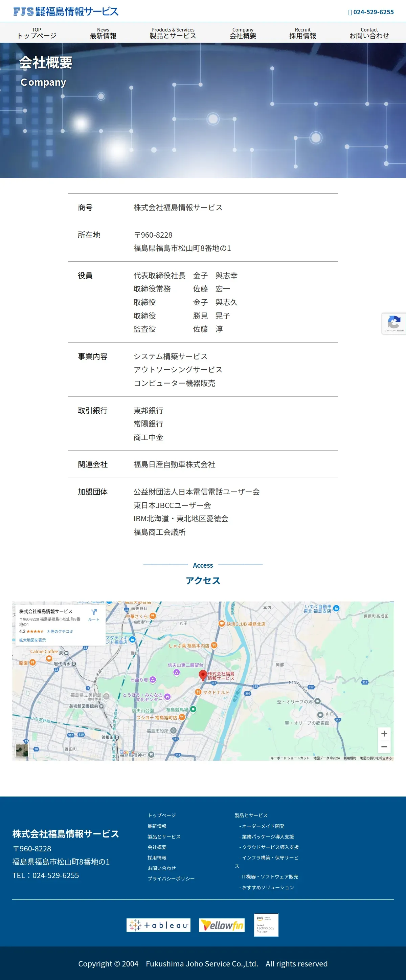The height and width of the screenshot is (980, 406).
Task: Open Products & Services 製品とサービス menu
Action: click(173, 33)
